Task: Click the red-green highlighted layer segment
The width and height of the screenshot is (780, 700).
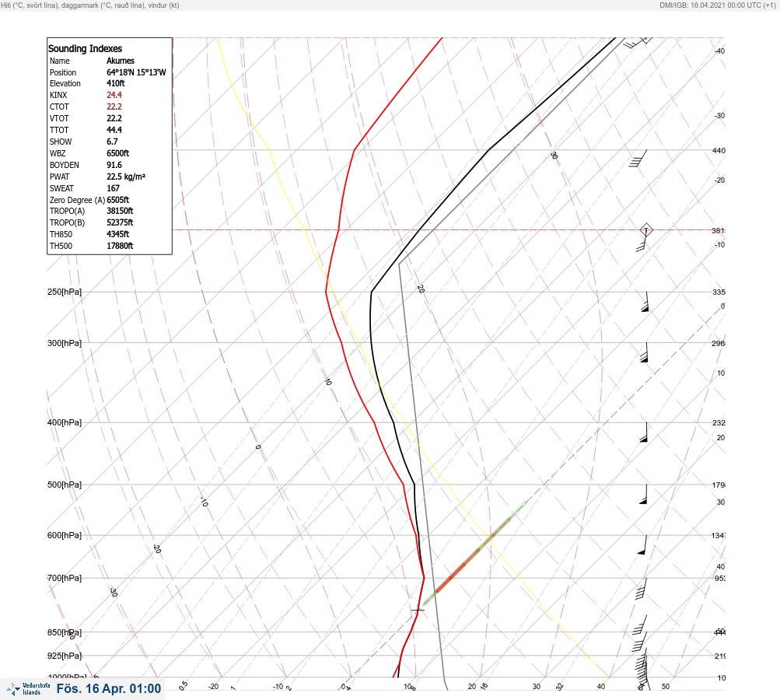Action: click(474, 554)
